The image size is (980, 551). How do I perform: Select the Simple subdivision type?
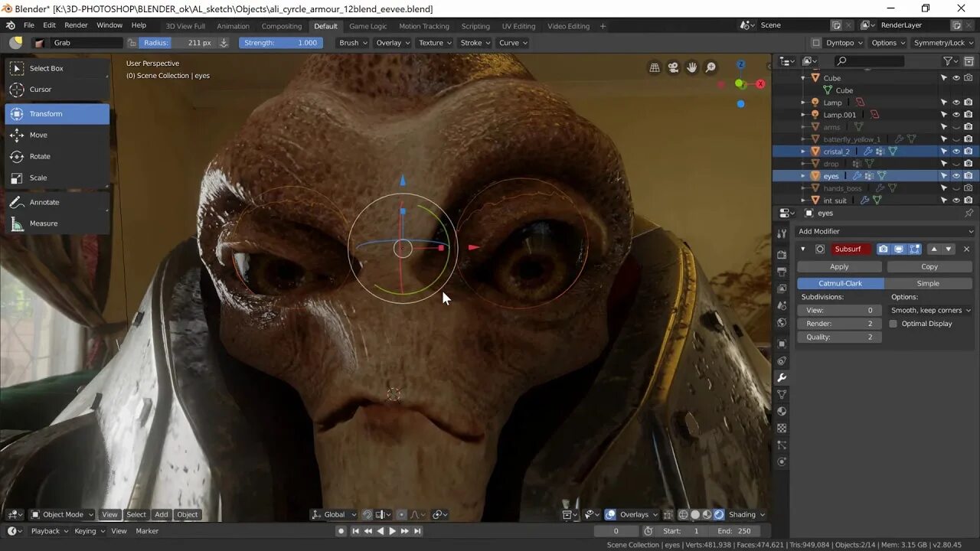click(x=928, y=283)
